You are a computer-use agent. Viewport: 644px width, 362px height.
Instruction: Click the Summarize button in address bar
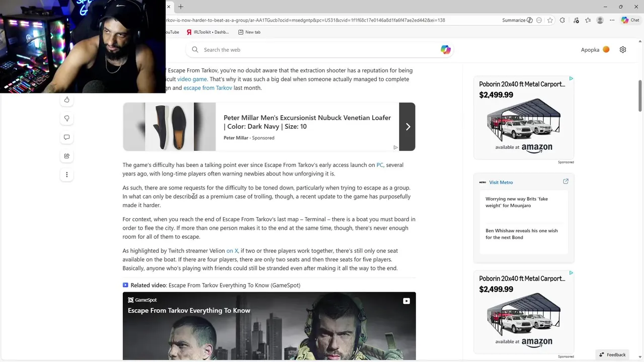coord(517,20)
